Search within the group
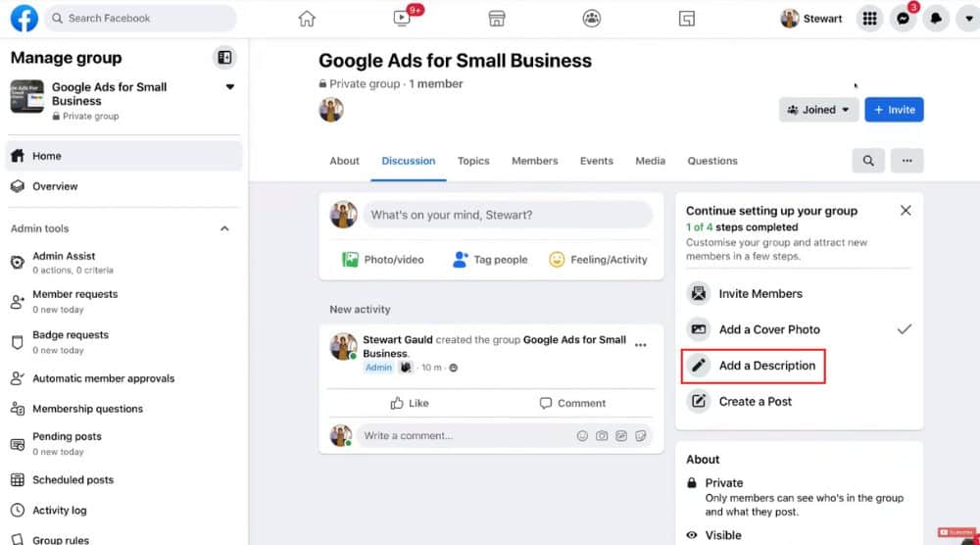 point(868,161)
